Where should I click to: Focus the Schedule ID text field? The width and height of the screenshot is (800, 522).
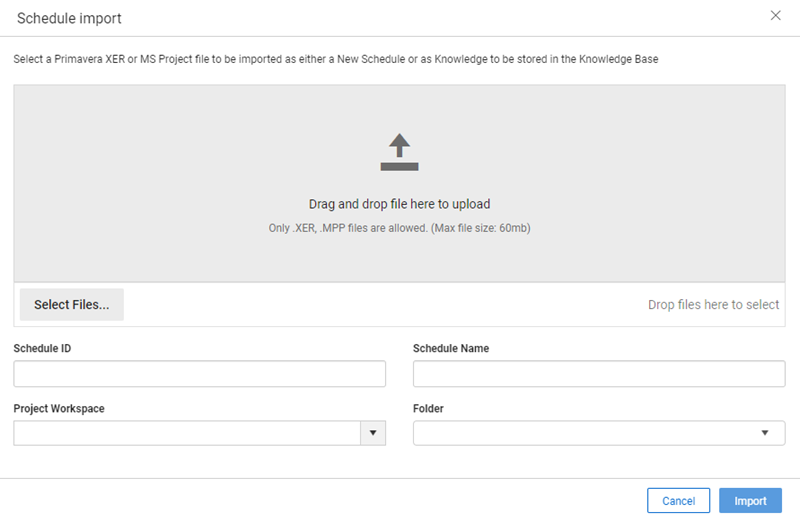(199, 374)
